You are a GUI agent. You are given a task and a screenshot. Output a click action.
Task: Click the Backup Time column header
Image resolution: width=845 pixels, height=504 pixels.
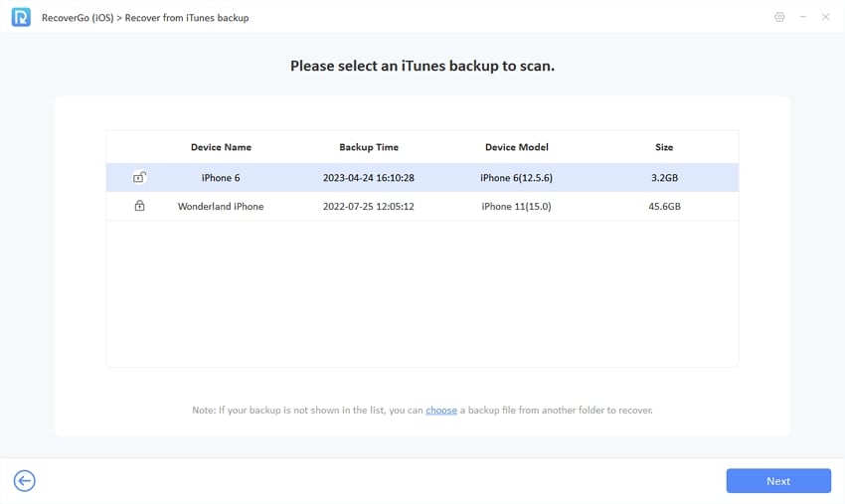click(x=369, y=147)
